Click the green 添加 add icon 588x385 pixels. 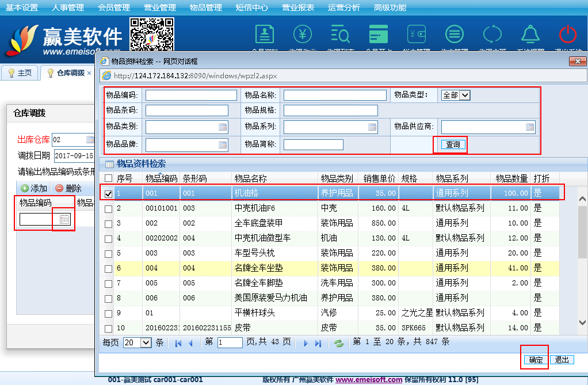pos(25,188)
